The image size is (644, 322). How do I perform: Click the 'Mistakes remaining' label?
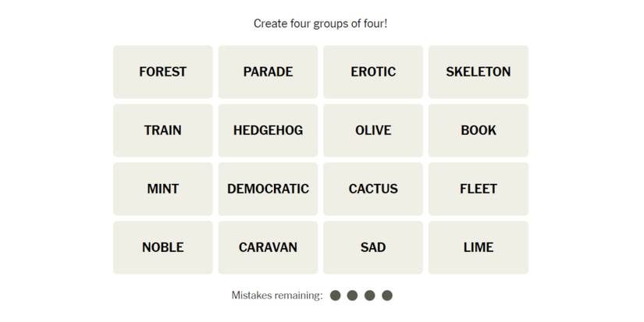pos(277,295)
